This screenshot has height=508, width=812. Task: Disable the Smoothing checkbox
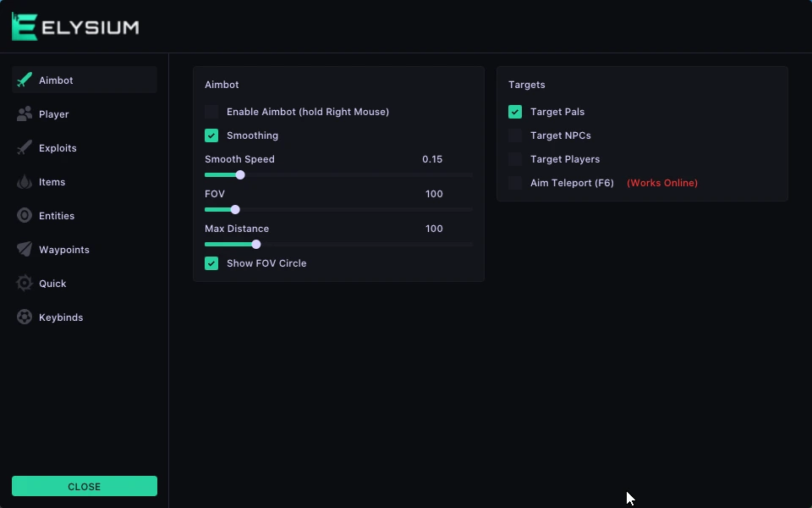(211, 135)
